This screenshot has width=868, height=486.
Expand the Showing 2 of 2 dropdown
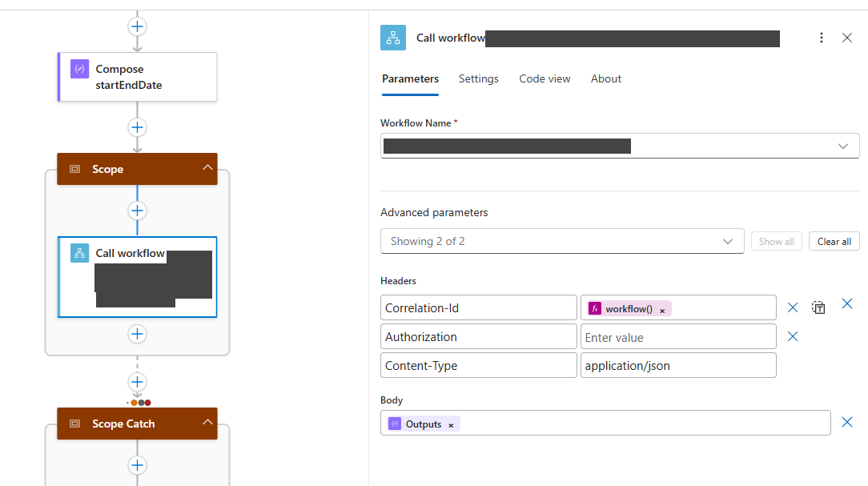727,241
